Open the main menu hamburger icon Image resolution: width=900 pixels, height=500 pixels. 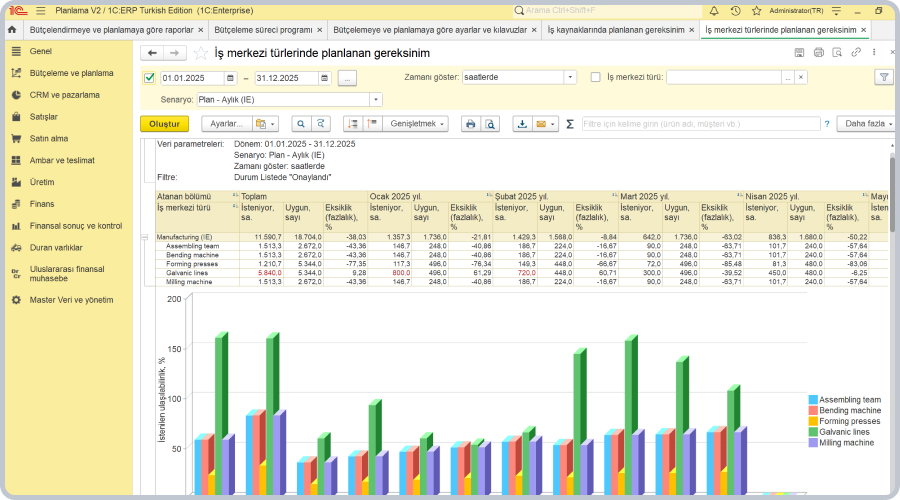41,11
